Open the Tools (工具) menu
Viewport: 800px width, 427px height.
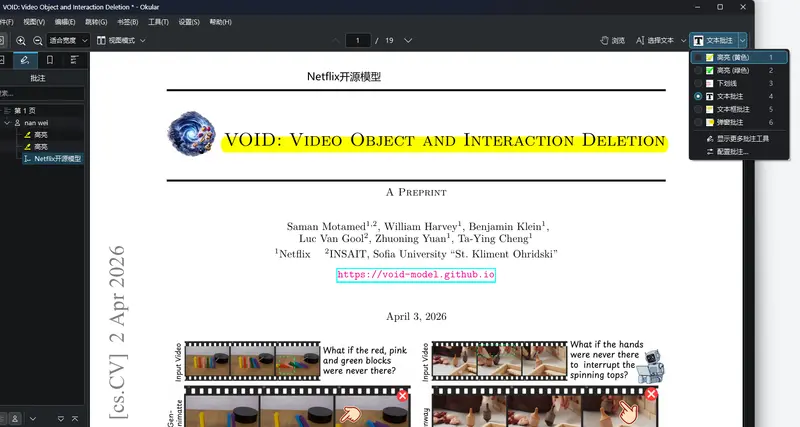point(158,20)
